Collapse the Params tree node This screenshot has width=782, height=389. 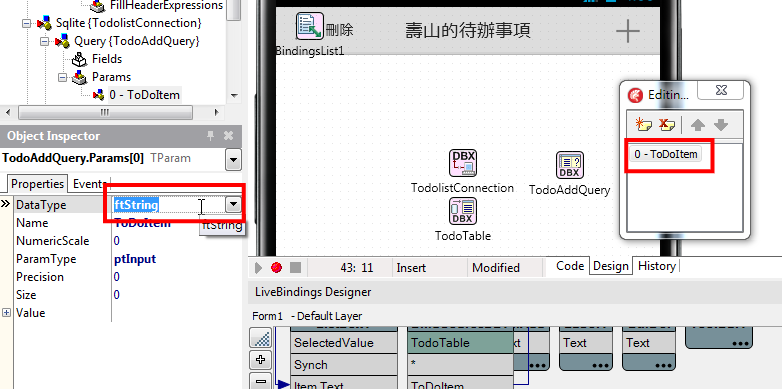pos(63,77)
